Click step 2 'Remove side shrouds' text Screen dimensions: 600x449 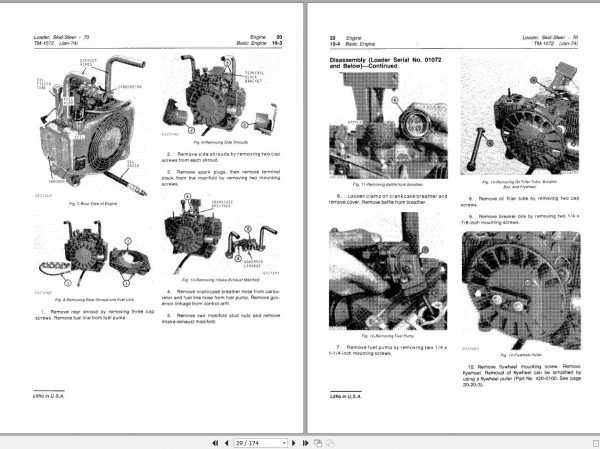(221, 157)
